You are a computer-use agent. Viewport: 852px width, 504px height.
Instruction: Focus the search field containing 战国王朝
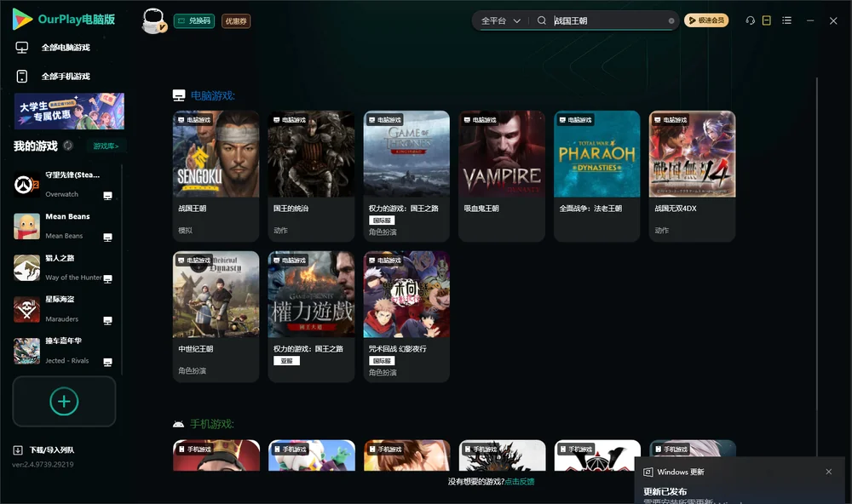608,20
